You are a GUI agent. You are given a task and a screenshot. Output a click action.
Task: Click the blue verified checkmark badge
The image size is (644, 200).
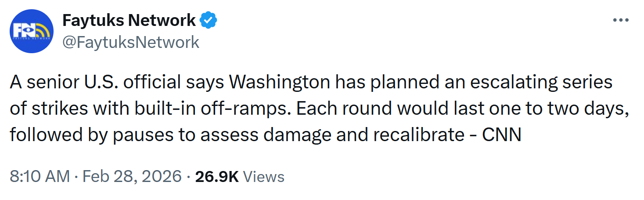coord(208,20)
